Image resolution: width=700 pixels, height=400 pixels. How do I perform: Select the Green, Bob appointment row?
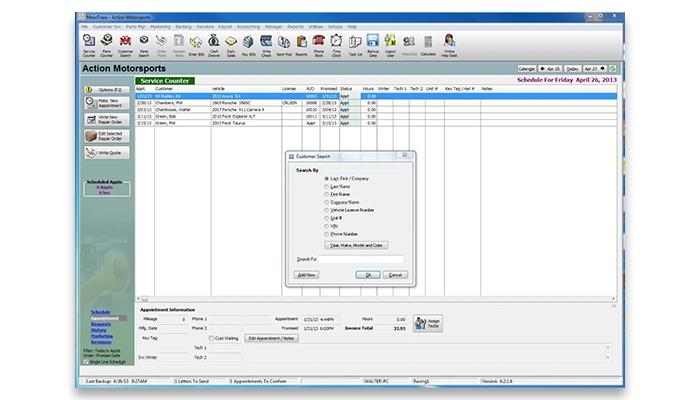point(376,116)
